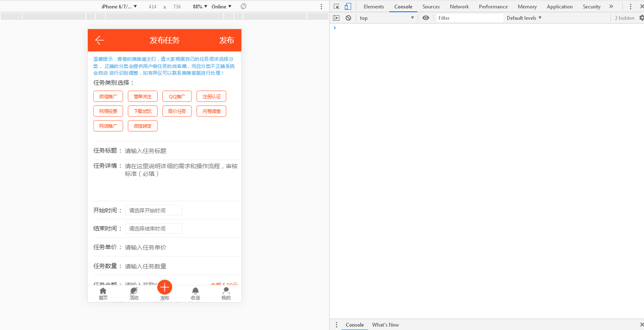Clear the console with the prohibit icon
Screen dimensions: 644x330
tap(348, 18)
